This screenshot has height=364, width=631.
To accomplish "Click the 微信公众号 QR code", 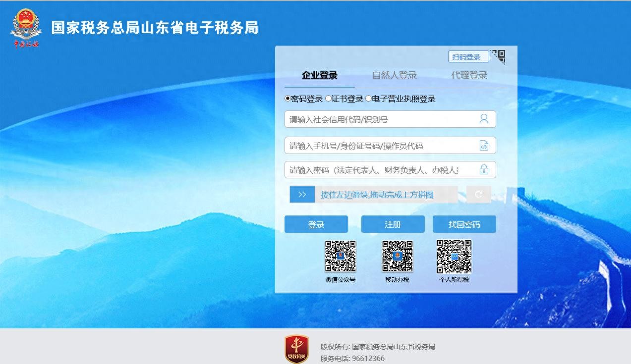I will click(340, 256).
